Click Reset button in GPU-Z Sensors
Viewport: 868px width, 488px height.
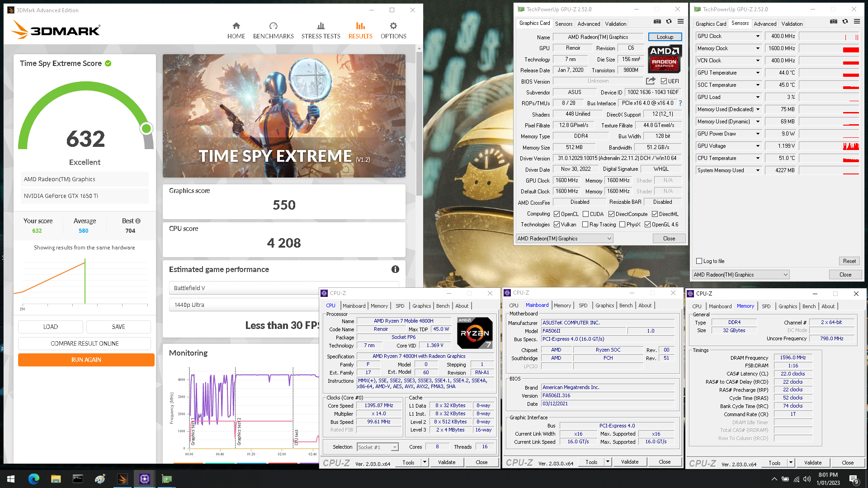coord(849,261)
